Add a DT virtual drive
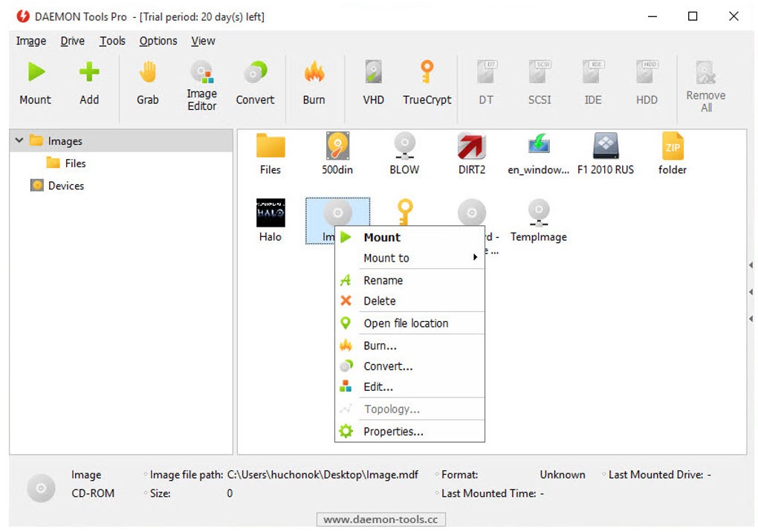The height and width of the screenshot is (532, 758). point(486,82)
